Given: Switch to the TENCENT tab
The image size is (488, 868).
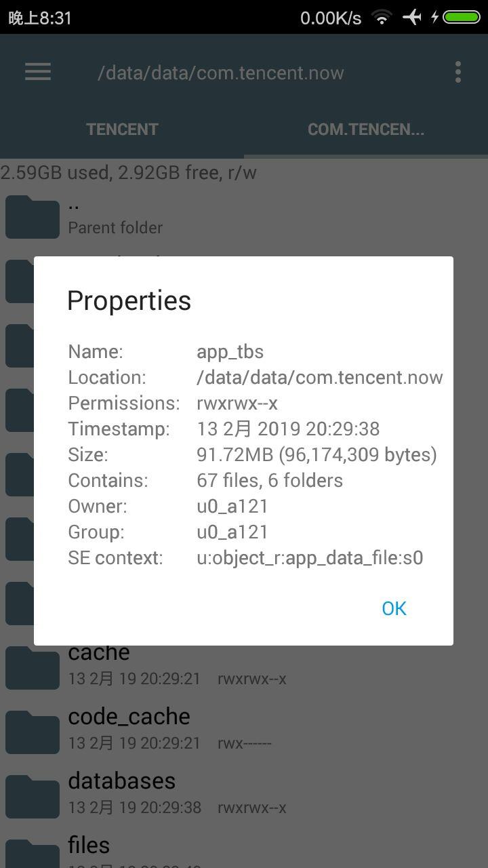Looking at the screenshot, I should pos(122,130).
